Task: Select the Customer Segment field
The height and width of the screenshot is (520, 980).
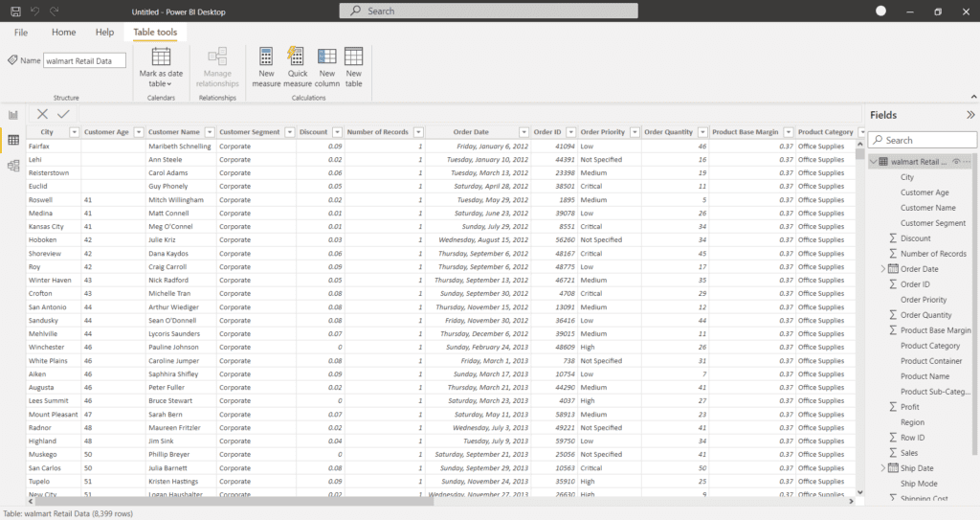Action: pyautogui.click(x=932, y=223)
